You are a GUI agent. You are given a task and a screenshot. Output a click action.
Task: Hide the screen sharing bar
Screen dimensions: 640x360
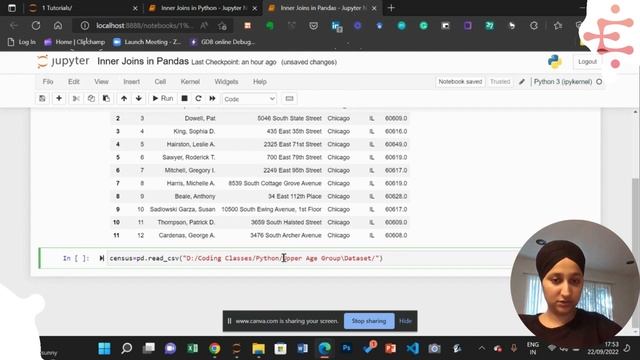[x=405, y=321]
